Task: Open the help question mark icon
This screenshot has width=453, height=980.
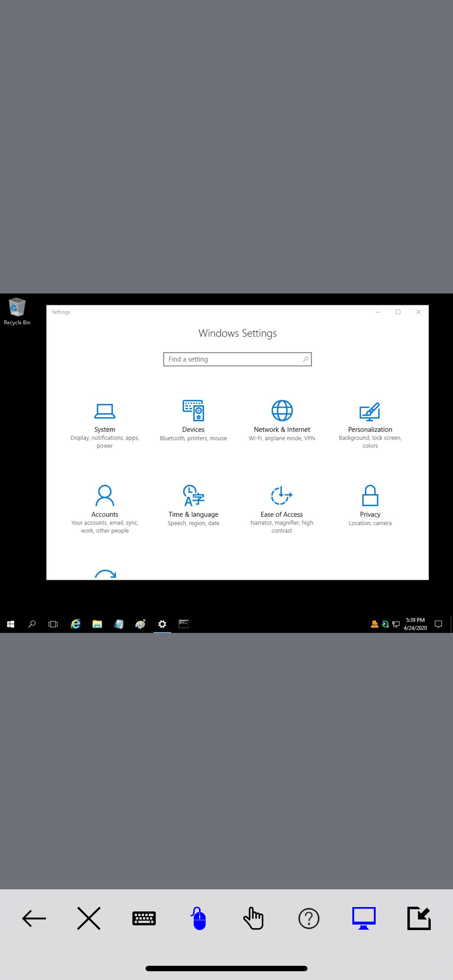Action: 309,918
